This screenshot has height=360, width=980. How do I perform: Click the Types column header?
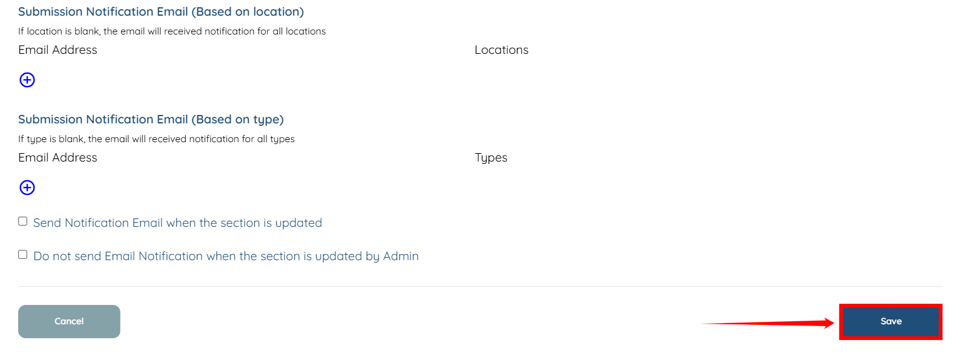tap(491, 157)
